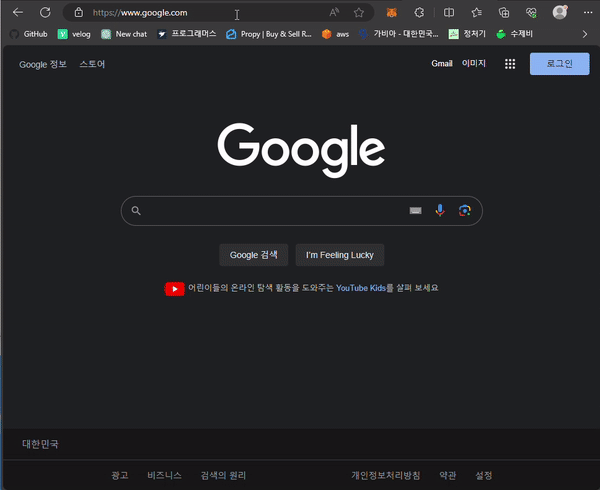600x490 pixels.
Task: Add page to favorites with star icon
Action: (x=359, y=13)
